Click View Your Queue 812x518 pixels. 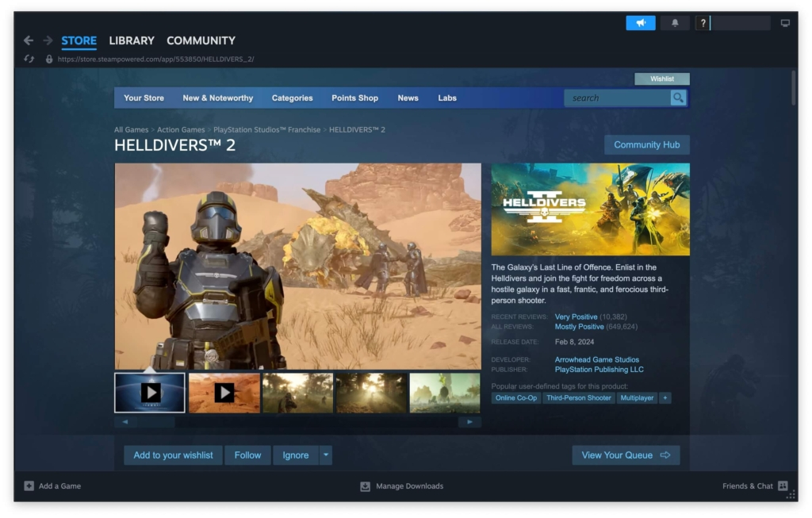(626, 455)
